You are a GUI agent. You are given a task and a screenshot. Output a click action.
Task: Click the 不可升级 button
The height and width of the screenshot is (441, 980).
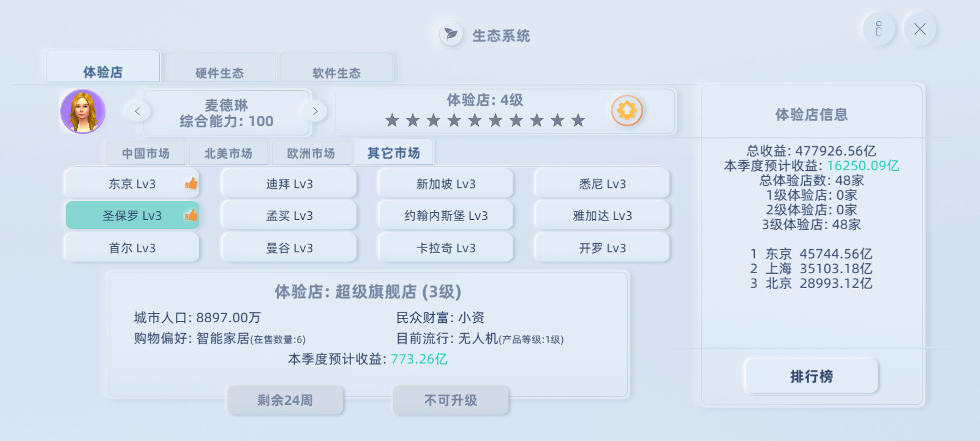click(x=451, y=400)
